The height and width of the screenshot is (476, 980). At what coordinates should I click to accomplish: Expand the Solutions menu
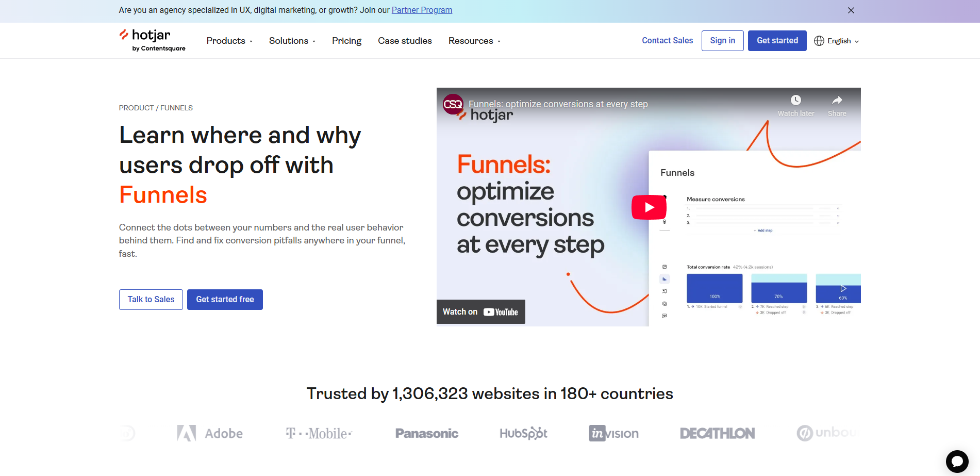point(292,41)
